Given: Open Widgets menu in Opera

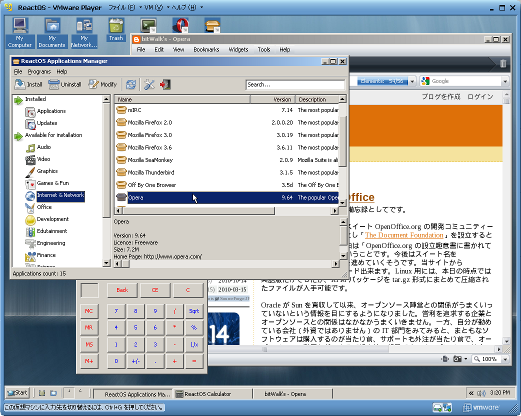Looking at the screenshot, I should coord(238,50).
